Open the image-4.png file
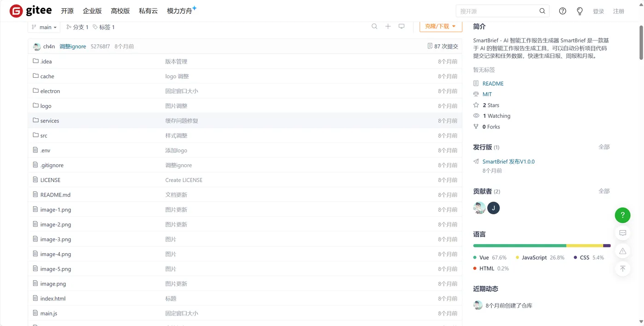The image size is (644, 326). click(56, 254)
